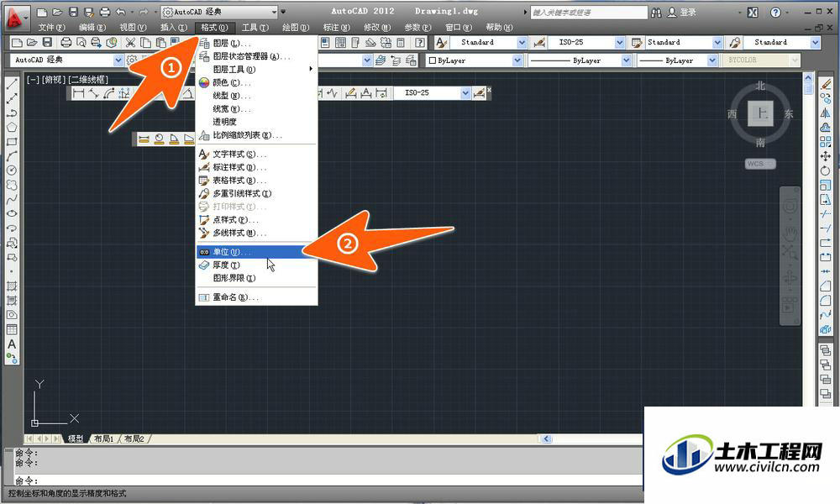
Task: Select the Chamfer tool in Modify toolbar
Action: pos(826,286)
